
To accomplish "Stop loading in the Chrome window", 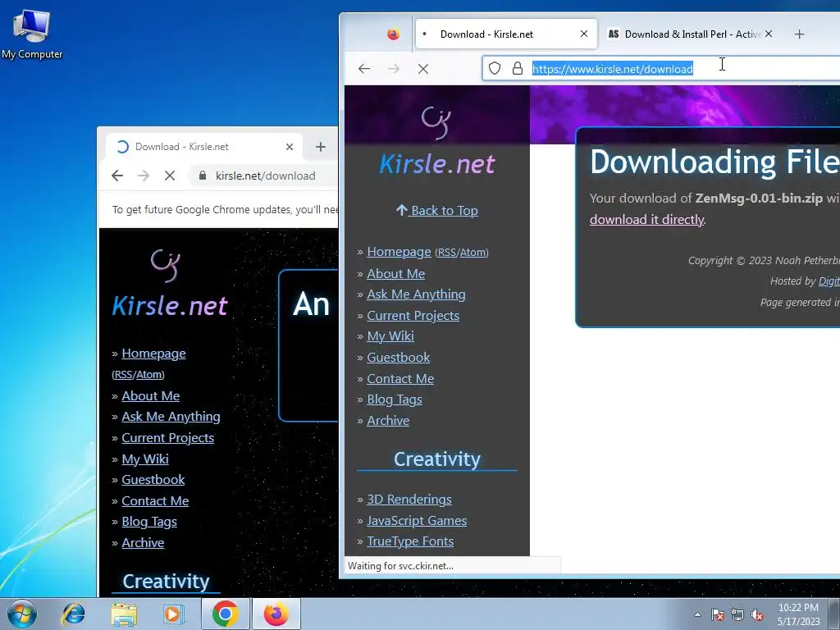I will click(x=170, y=176).
